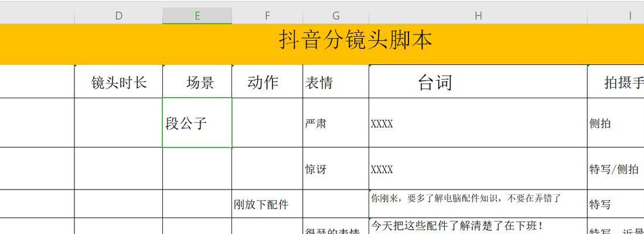
Task: Select column E header
Action: pyautogui.click(x=197, y=16)
